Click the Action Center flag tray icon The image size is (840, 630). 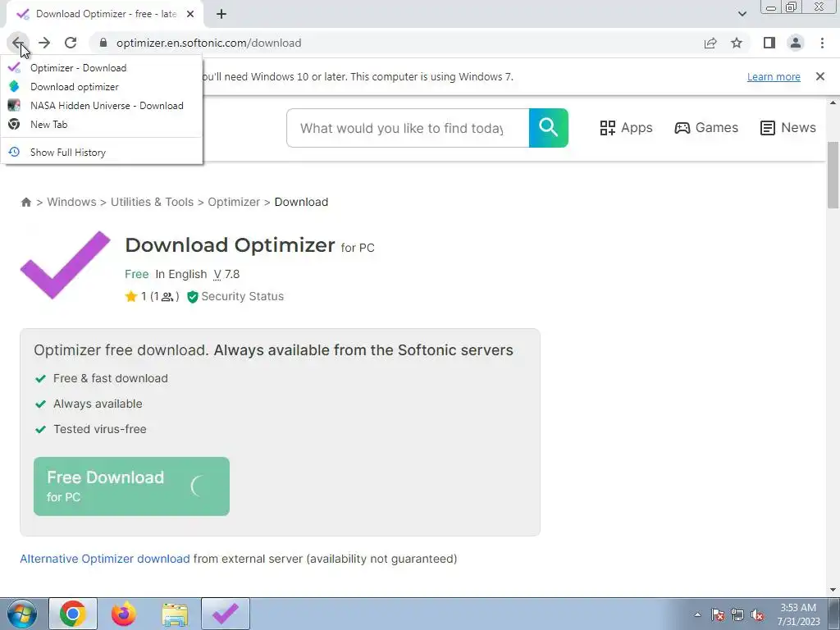tap(717, 615)
